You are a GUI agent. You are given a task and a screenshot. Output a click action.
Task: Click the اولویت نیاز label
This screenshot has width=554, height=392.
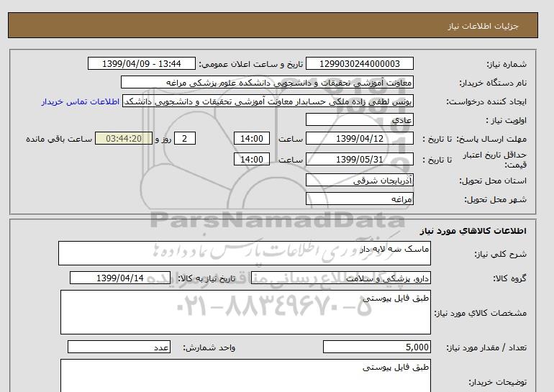click(507, 120)
